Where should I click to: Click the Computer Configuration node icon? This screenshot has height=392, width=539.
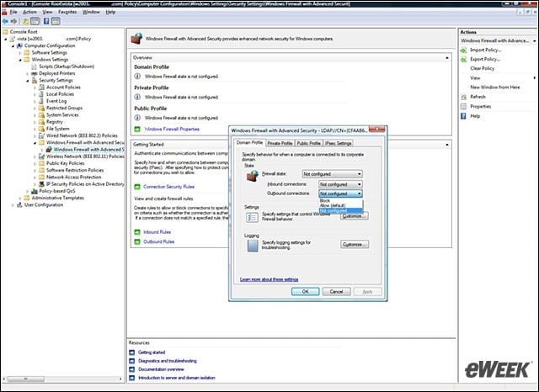[x=20, y=45]
